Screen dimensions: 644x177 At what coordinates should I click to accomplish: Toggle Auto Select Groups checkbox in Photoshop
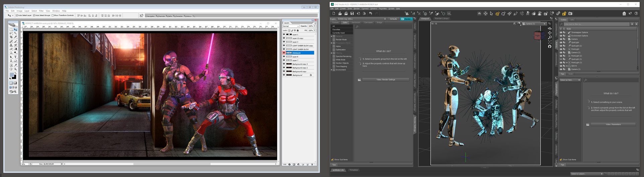pyautogui.click(x=34, y=15)
